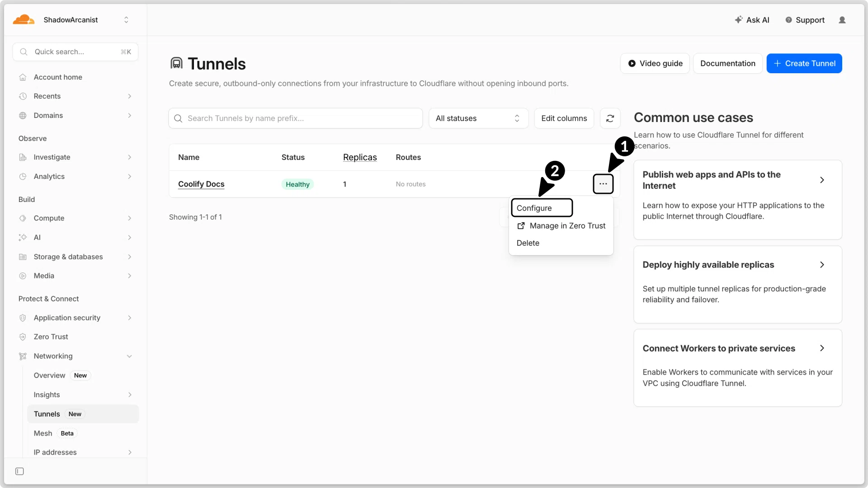
Task: Open the All statuses filter dropdown
Action: tap(478, 118)
